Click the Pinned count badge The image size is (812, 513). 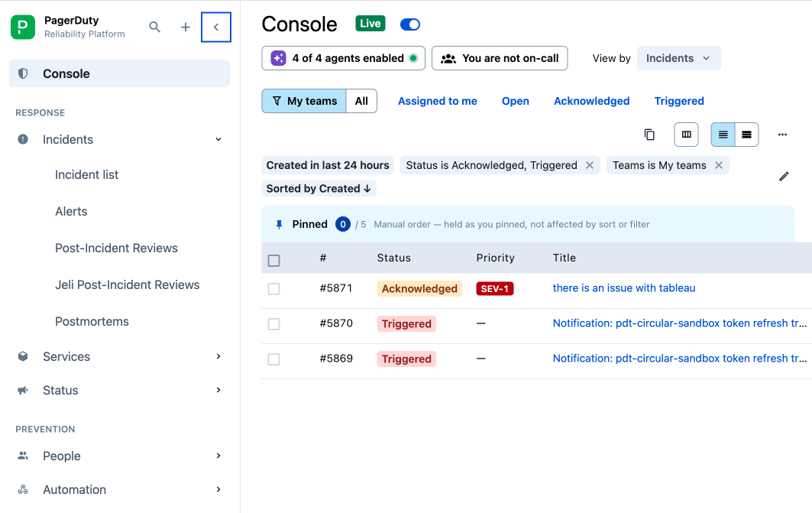(x=343, y=224)
